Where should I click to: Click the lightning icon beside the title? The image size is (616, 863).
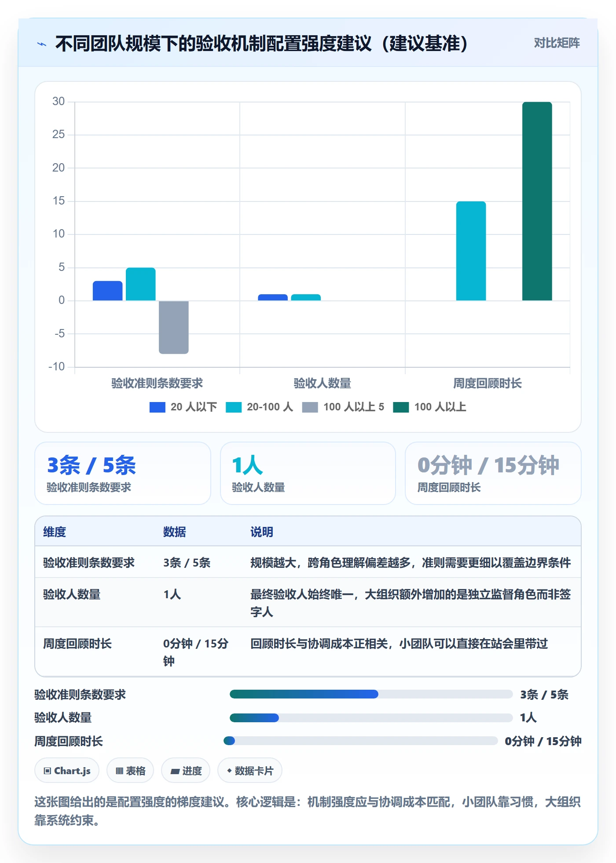click(x=42, y=44)
